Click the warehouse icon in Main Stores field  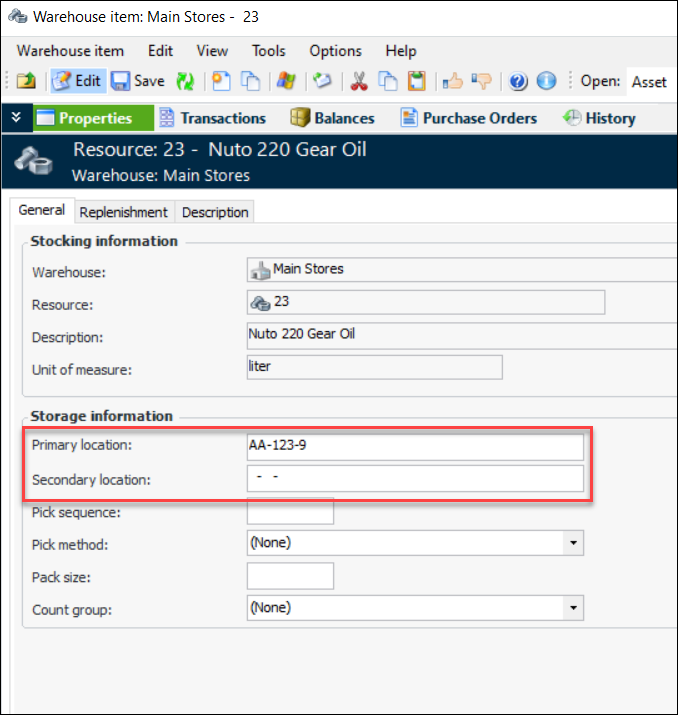[x=260, y=270]
